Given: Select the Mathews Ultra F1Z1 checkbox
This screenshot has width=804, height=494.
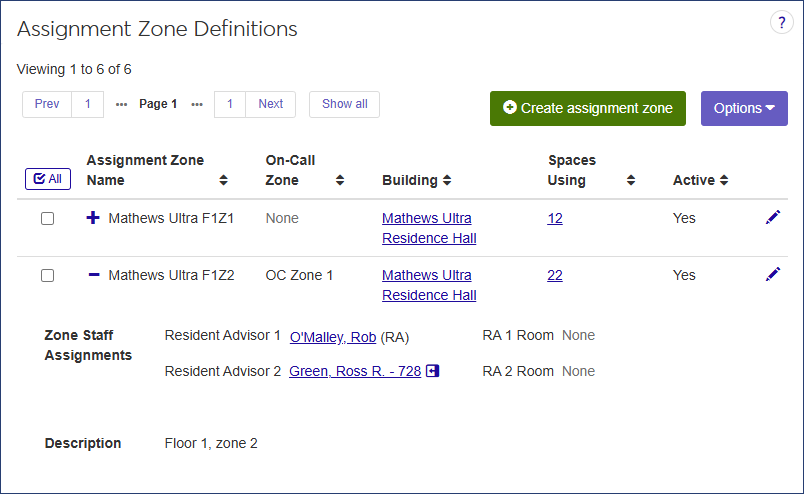Looking at the screenshot, I should [47, 219].
